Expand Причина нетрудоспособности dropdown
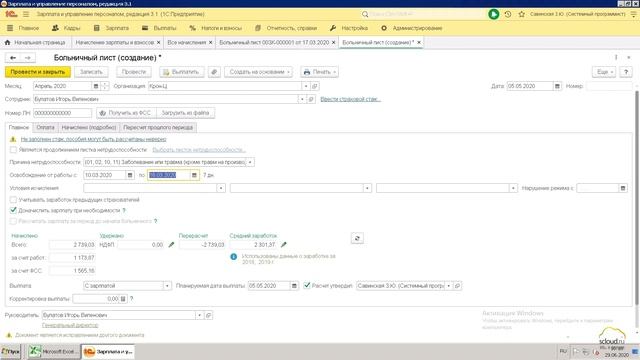 click(x=250, y=162)
